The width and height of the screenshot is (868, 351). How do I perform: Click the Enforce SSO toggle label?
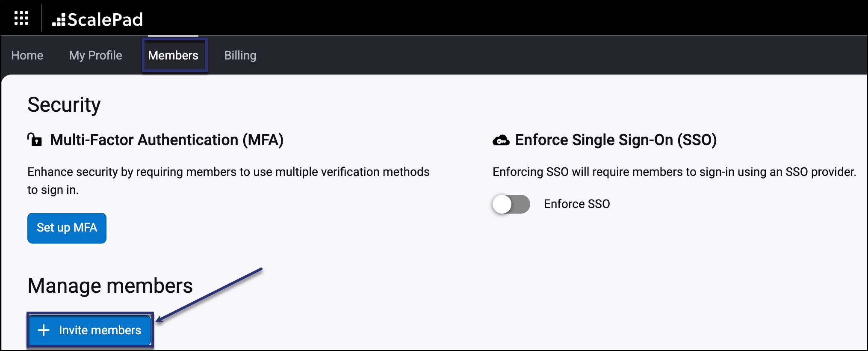tap(577, 204)
